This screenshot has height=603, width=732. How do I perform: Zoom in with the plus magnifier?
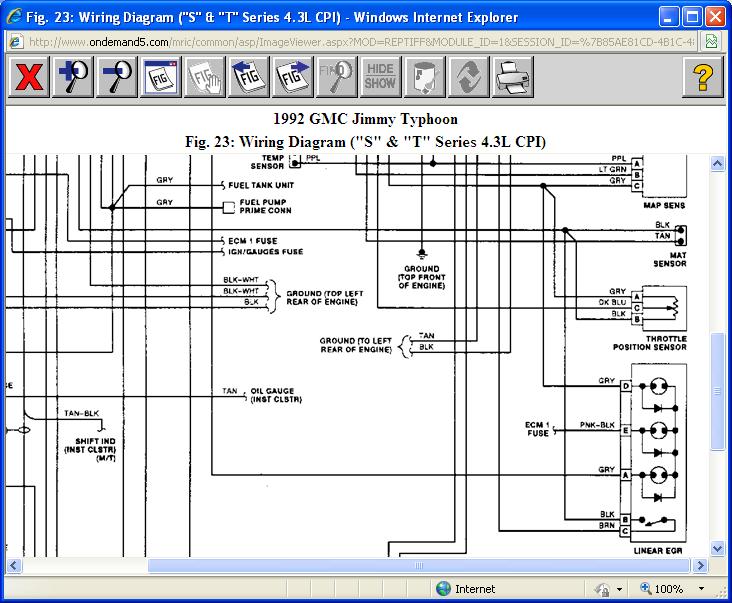[x=72, y=78]
